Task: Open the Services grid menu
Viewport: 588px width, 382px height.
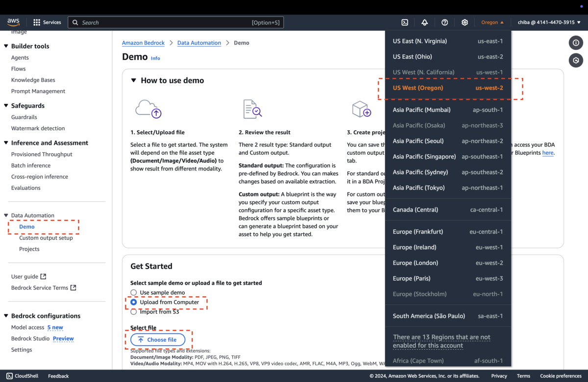Action: [47, 22]
